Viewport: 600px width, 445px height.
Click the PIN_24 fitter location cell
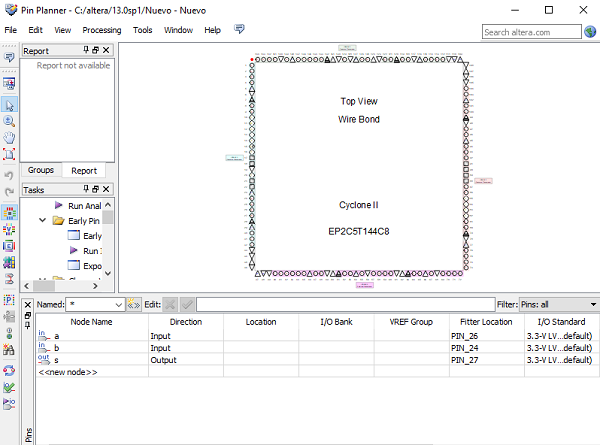point(486,348)
